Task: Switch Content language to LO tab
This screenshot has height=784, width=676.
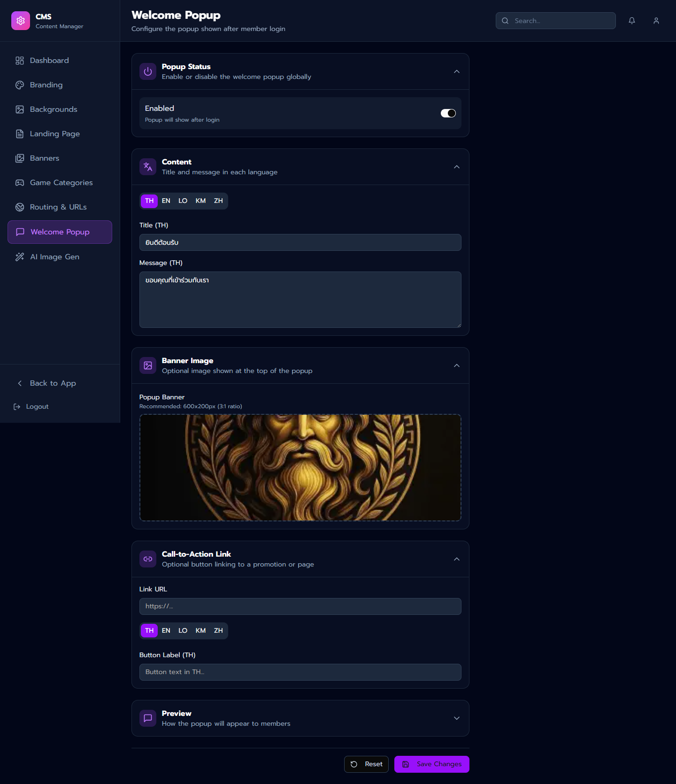Action: pyautogui.click(x=183, y=201)
